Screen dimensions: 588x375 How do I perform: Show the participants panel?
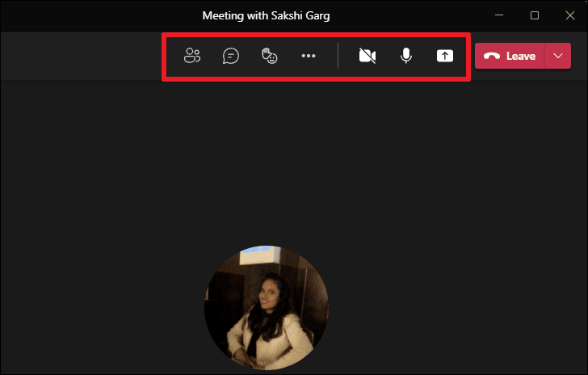tap(192, 56)
